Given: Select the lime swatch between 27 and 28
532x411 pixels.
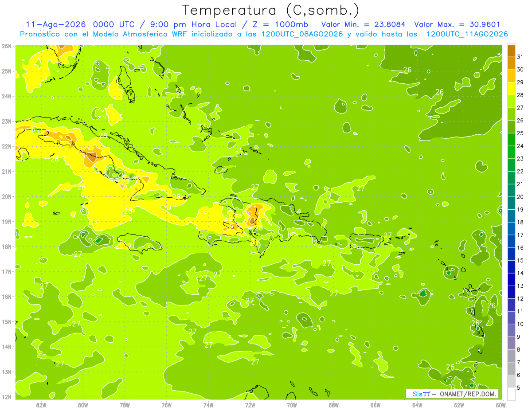Looking at the screenshot, I should 511,102.
